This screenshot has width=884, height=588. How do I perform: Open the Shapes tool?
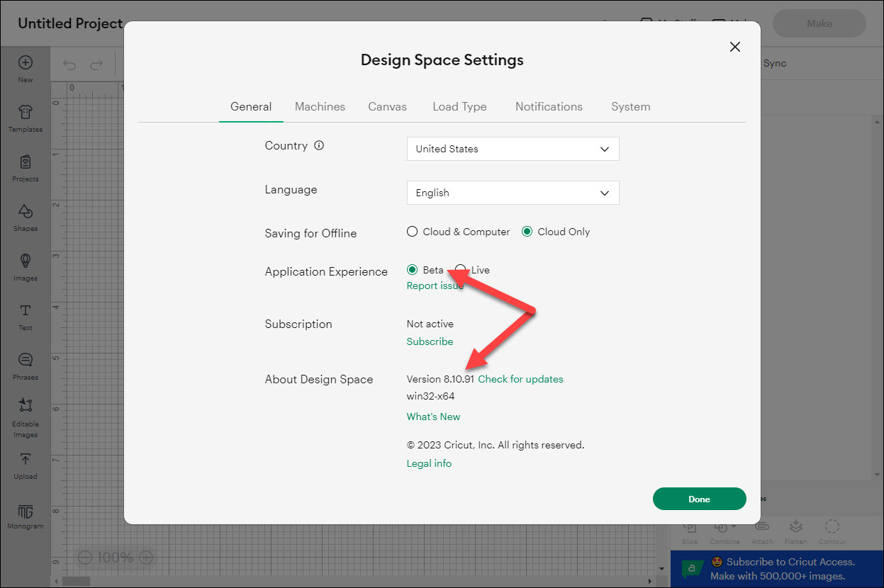(26, 217)
